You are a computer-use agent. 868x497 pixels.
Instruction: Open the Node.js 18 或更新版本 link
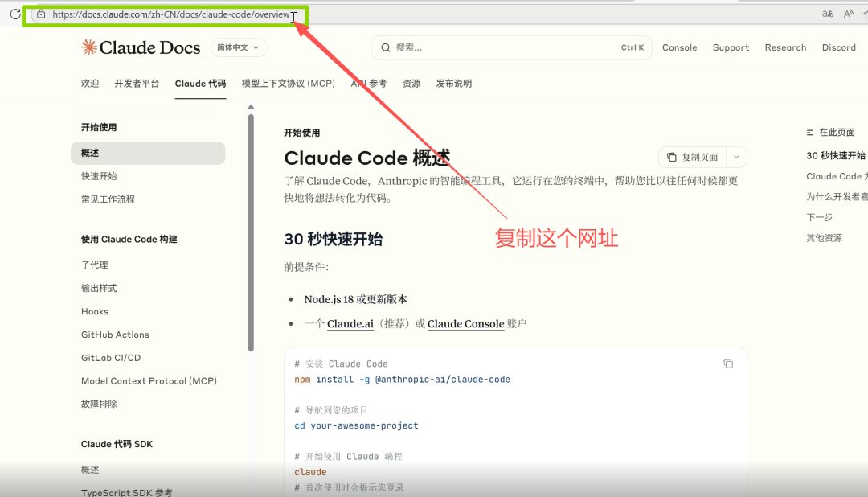pyautogui.click(x=355, y=299)
